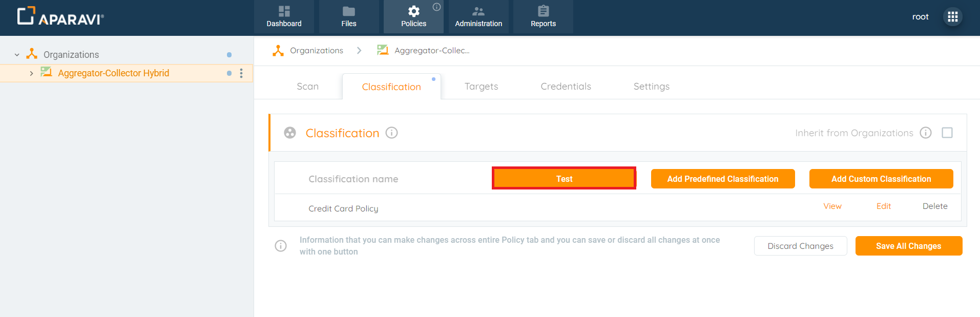This screenshot has height=317, width=980.
Task: Click the Add Custom Classification button
Action: [x=881, y=179]
